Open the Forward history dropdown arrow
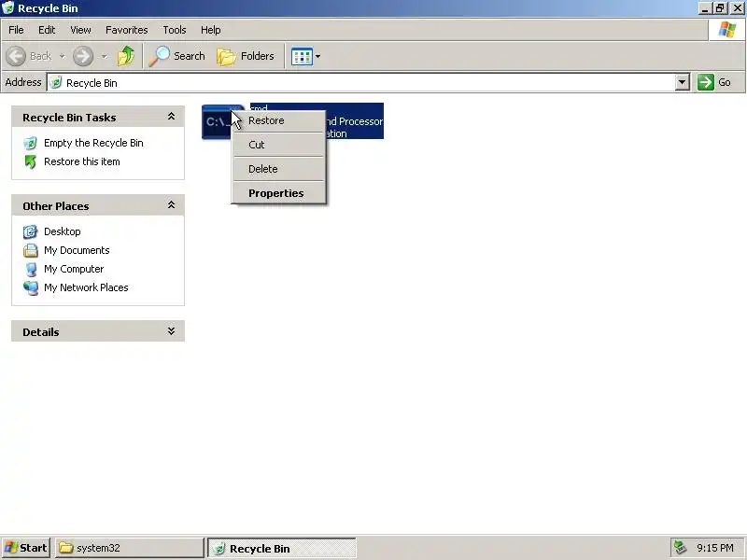Screen dimensions: 747x560 [104, 56]
